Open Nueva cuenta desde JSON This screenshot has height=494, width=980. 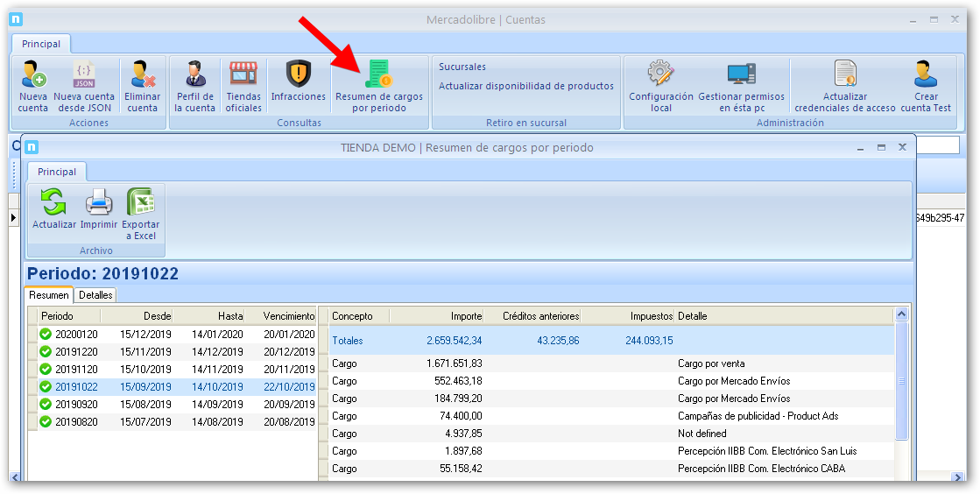(x=84, y=75)
